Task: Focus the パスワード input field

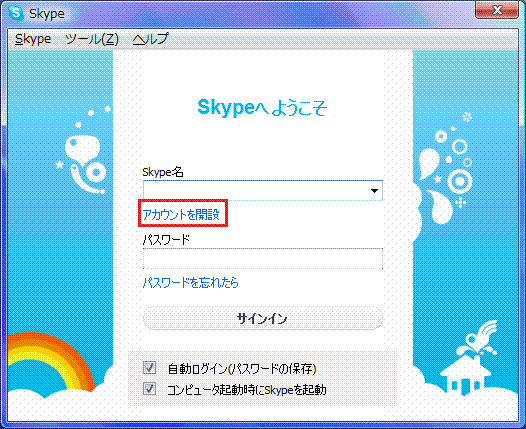Action: pyautogui.click(x=263, y=259)
